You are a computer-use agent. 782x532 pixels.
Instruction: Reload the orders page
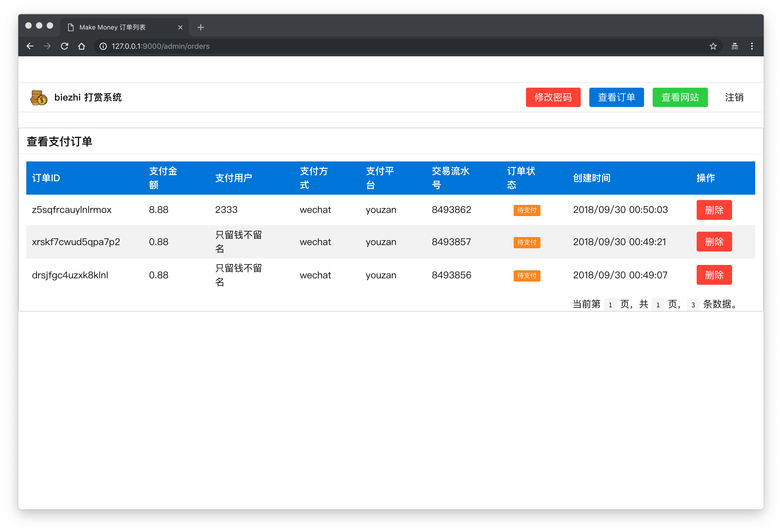(64, 46)
